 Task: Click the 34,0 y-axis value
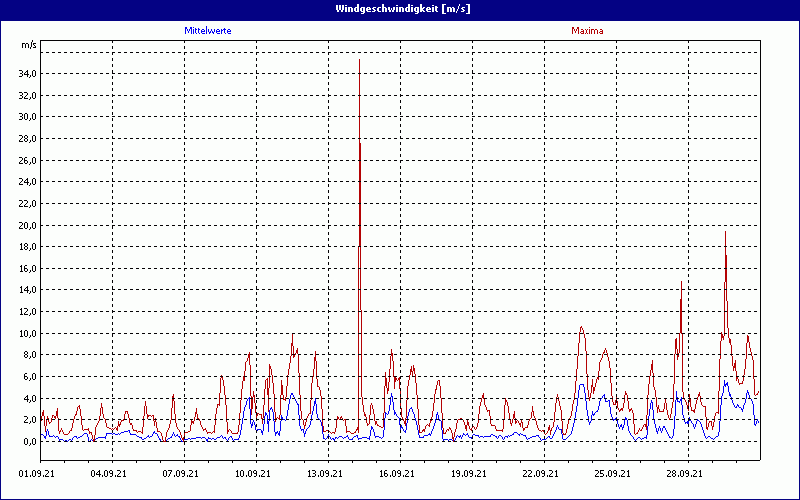coord(27,74)
